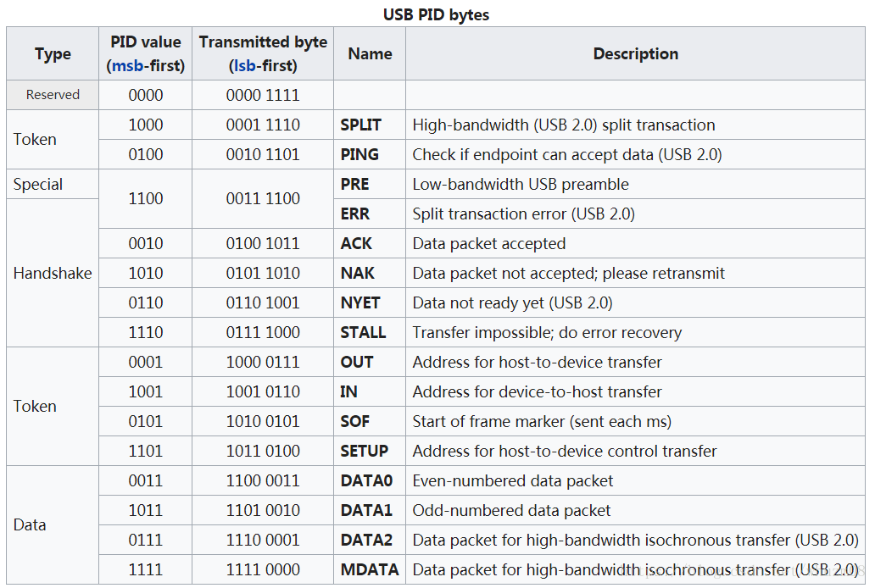The width and height of the screenshot is (875, 588).
Task: Click the 'Description' column header
Action: [x=636, y=53]
